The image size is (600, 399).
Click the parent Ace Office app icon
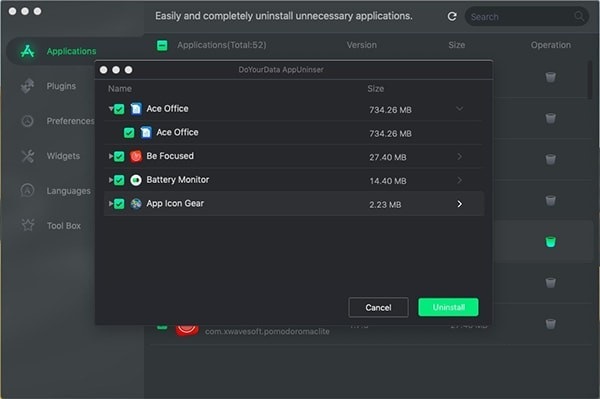click(x=136, y=109)
